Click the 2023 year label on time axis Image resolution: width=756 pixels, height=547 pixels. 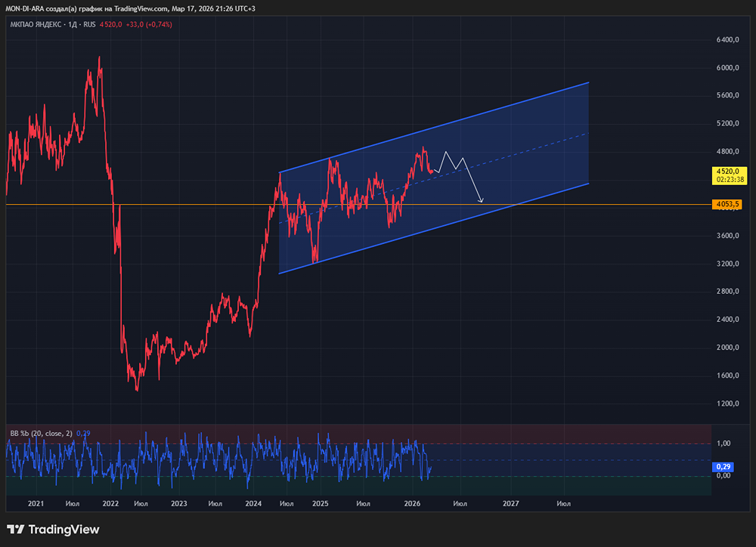tap(179, 504)
